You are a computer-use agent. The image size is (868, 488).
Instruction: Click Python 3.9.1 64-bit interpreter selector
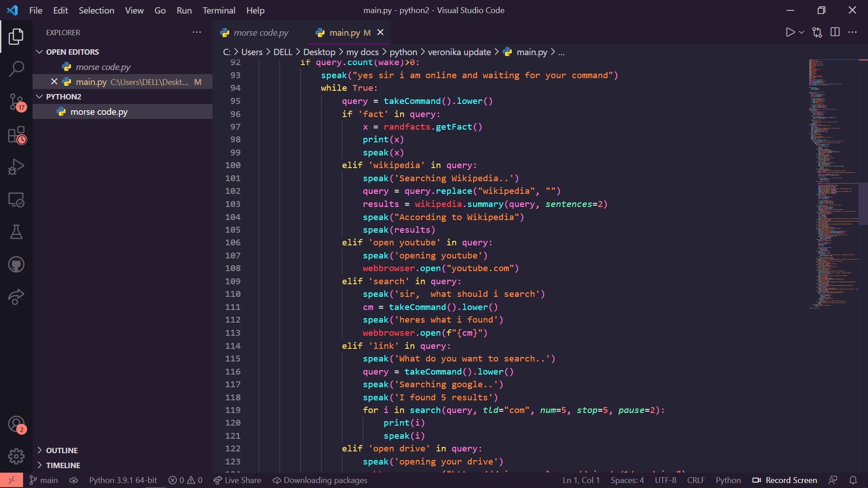pos(123,480)
